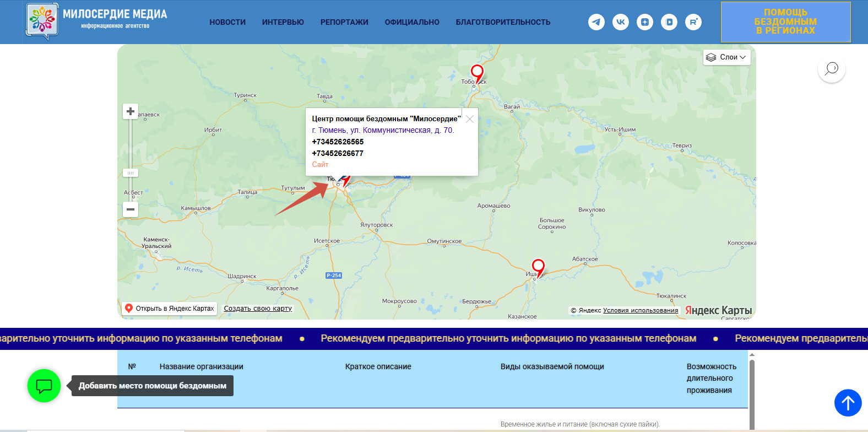Open the Dzen social icon

(x=645, y=22)
